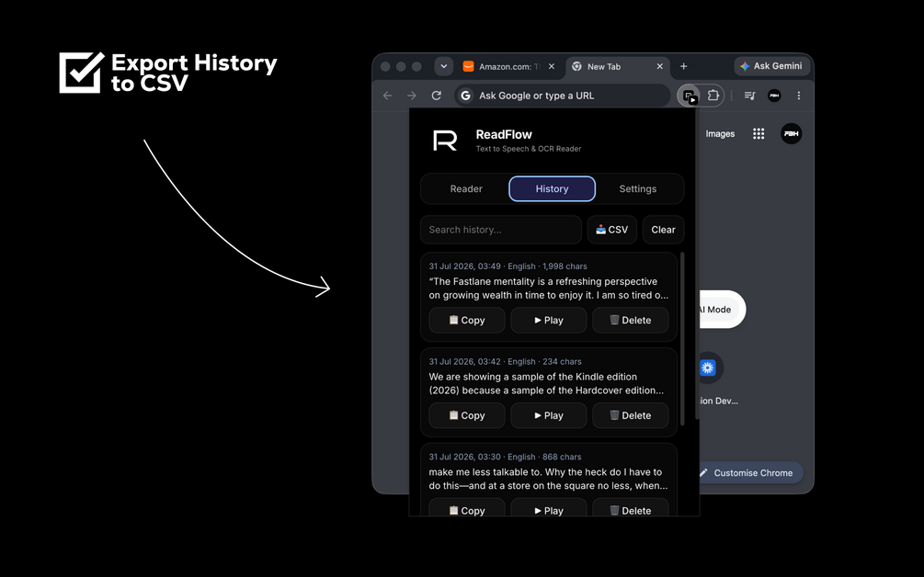Switch to the Reader tab
This screenshot has width=924, height=577.
466,189
